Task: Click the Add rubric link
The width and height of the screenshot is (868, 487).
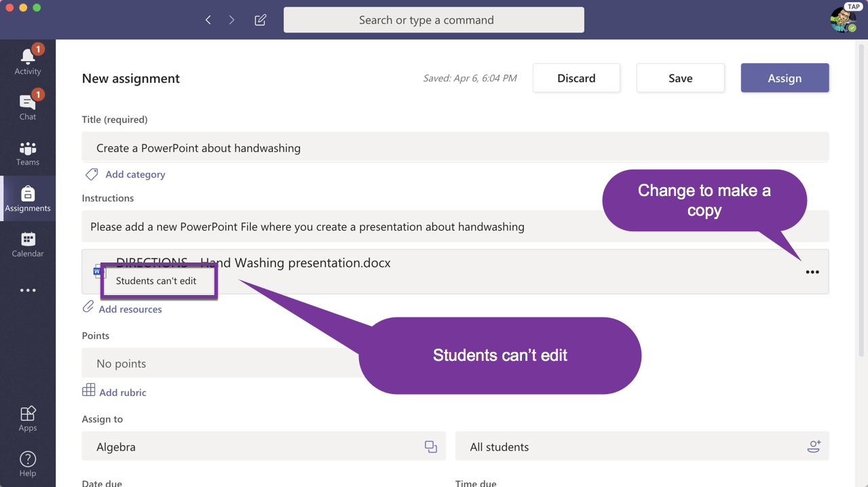Action: click(x=122, y=392)
